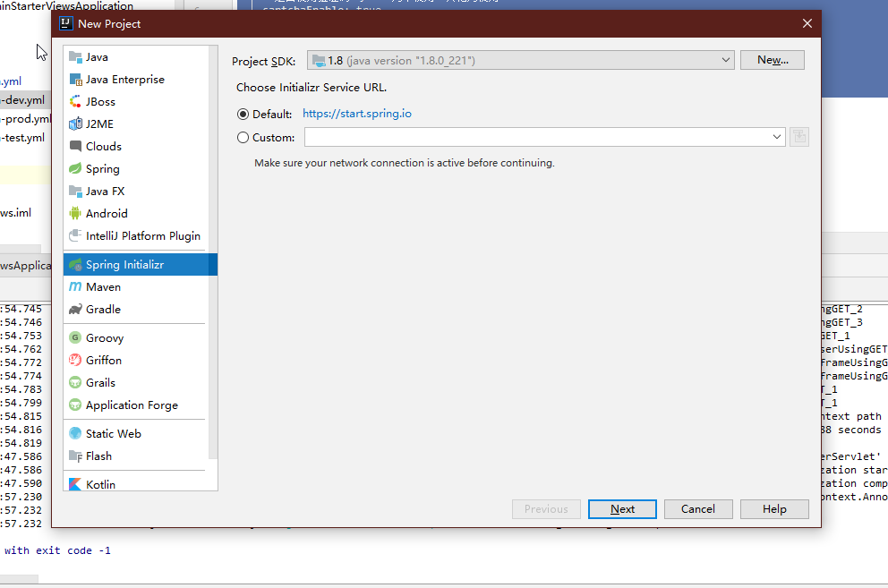
Task: Click the IntelliJ logo in title bar
Action: [x=66, y=23]
